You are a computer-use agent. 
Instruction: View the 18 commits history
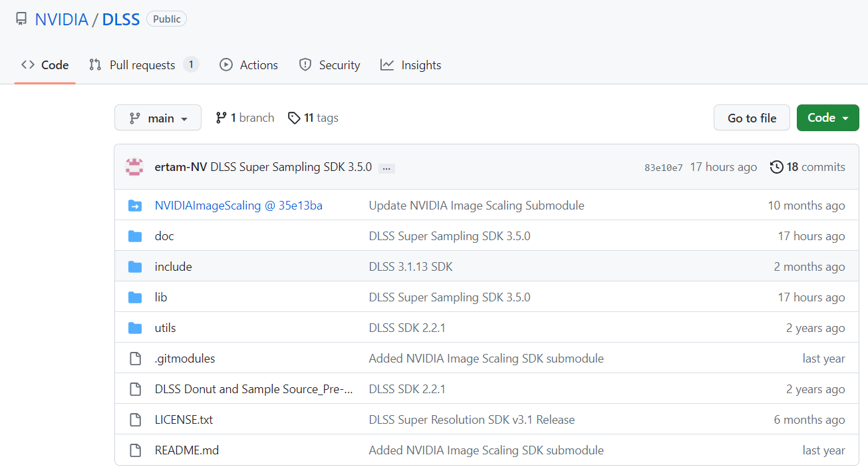coord(807,167)
